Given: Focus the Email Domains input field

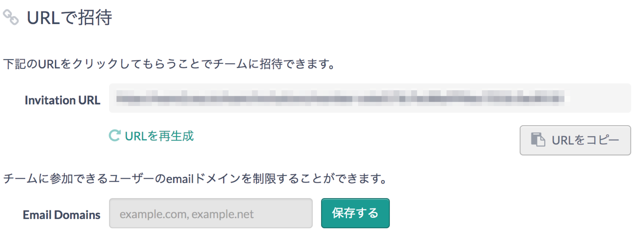Looking at the screenshot, I should [x=211, y=213].
